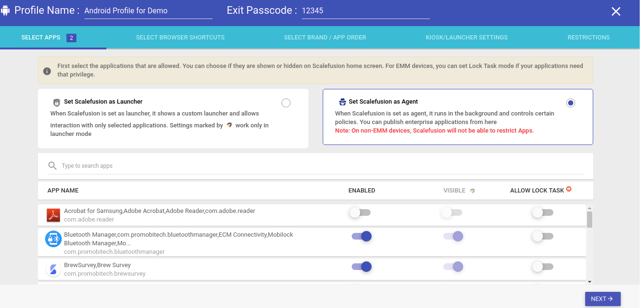Click the BrewSurvey app icon
The height and width of the screenshot is (308, 644).
tap(53, 269)
